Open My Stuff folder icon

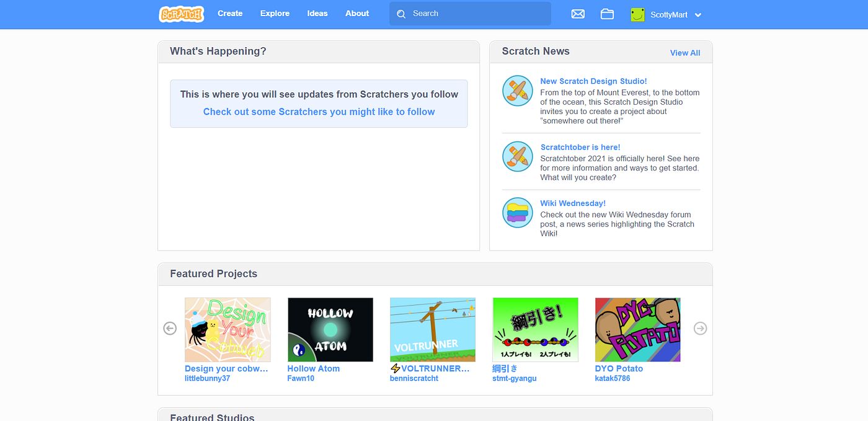click(607, 14)
